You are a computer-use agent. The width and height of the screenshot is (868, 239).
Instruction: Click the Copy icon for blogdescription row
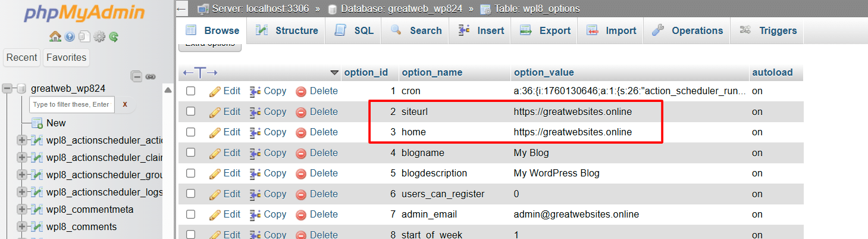click(x=255, y=173)
